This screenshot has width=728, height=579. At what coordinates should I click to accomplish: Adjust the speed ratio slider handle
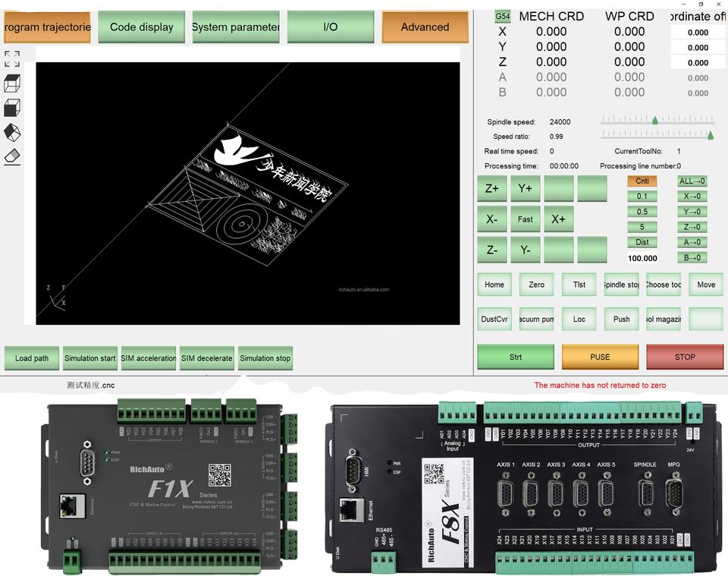(711, 135)
